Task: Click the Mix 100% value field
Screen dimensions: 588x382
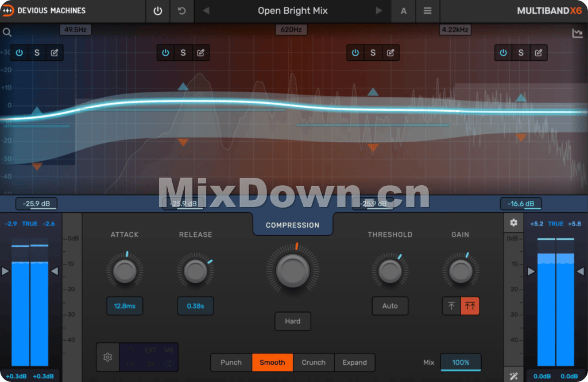Action: pyautogui.click(x=461, y=362)
